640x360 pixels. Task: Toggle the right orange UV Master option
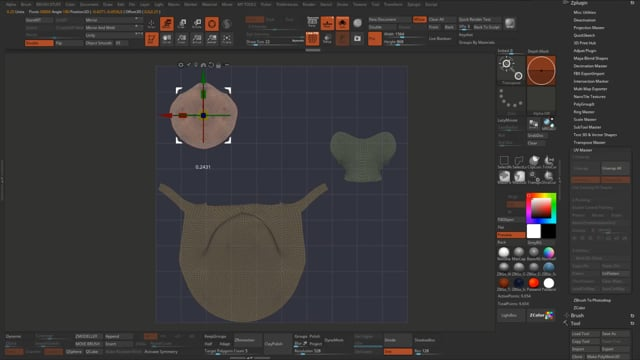point(616,180)
